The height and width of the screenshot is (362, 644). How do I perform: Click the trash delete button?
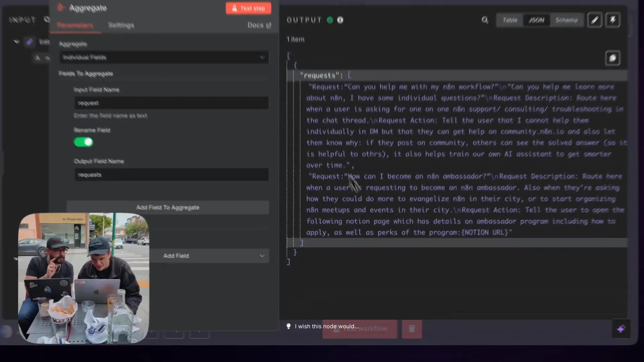(412, 329)
